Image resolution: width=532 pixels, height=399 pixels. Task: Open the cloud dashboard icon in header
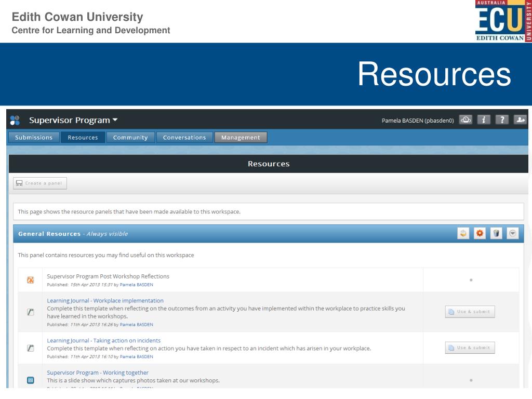[465, 120]
